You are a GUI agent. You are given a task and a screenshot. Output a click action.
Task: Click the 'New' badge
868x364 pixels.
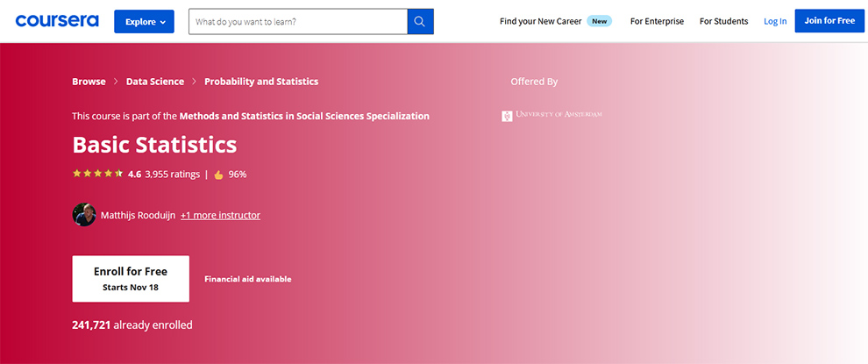[599, 21]
